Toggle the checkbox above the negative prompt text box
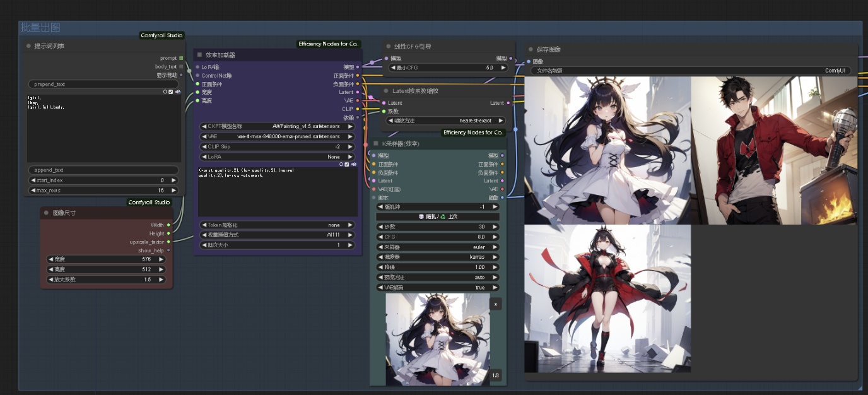The height and width of the screenshot is (395, 868). tap(347, 164)
